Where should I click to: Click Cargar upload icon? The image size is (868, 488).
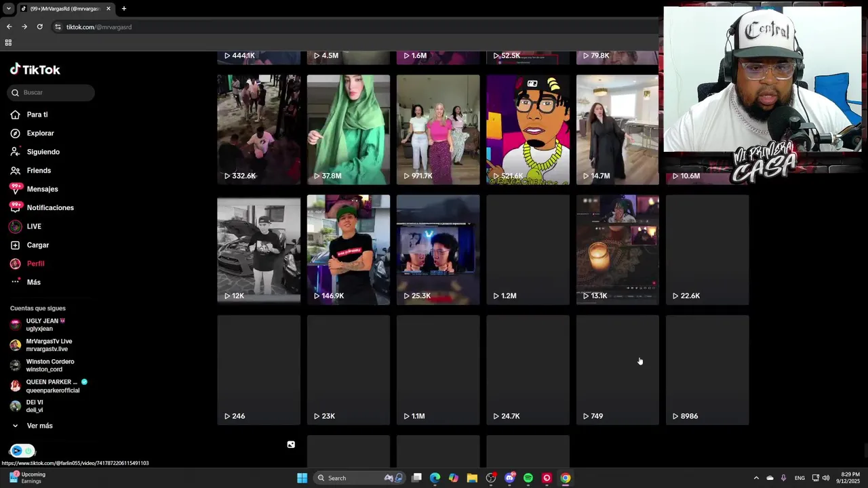[x=15, y=245]
